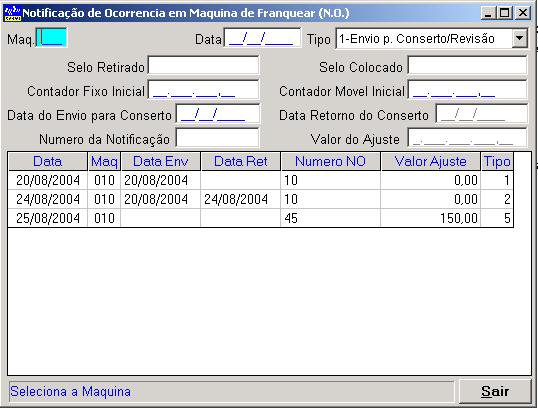This screenshot has height=409, width=538.
Task: Click the Contador Fixo Inicial field
Action: tap(204, 90)
